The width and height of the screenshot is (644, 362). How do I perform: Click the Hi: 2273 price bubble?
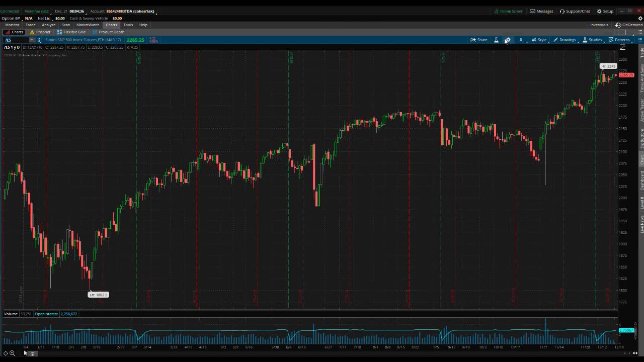click(x=608, y=66)
